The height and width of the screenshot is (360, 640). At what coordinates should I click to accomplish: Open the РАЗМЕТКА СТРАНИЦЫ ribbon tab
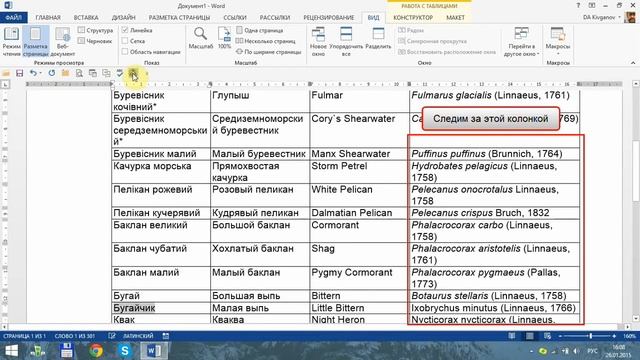click(x=179, y=18)
